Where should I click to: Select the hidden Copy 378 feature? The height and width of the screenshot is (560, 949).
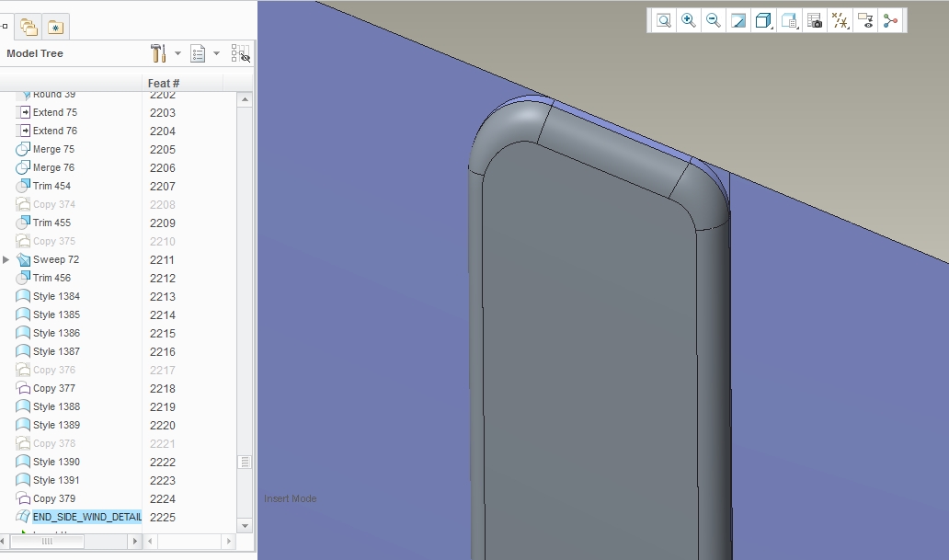coord(54,443)
